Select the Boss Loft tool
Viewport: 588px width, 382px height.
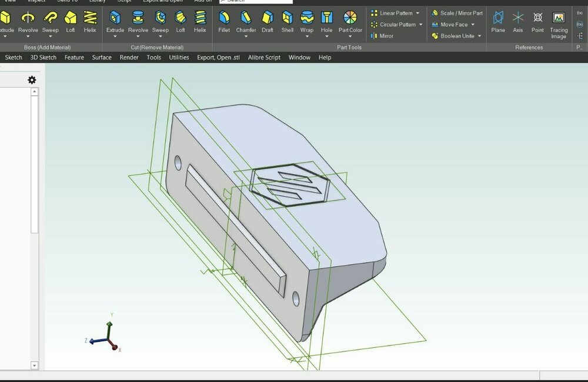(x=71, y=22)
